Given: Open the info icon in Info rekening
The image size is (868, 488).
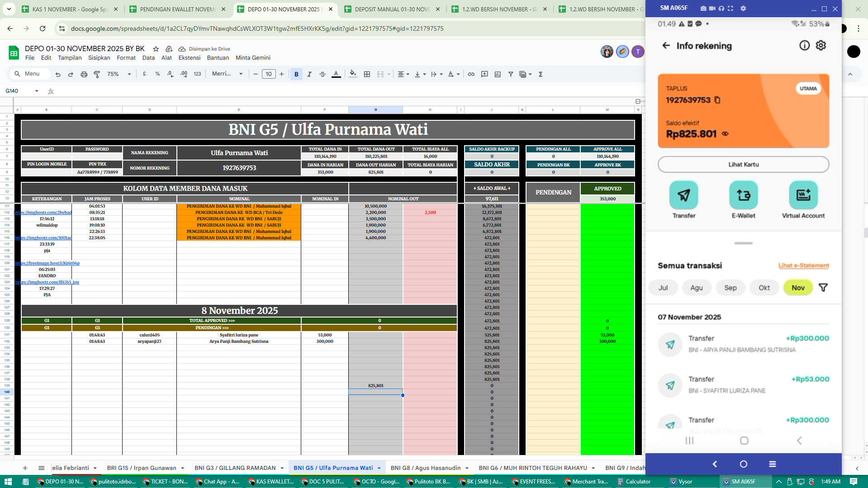Looking at the screenshot, I should (804, 46).
